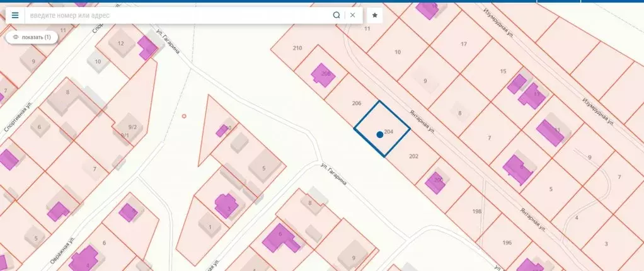Click the blue marker dot on parcel 204
644x271 pixels.
pyautogui.click(x=380, y=134)
